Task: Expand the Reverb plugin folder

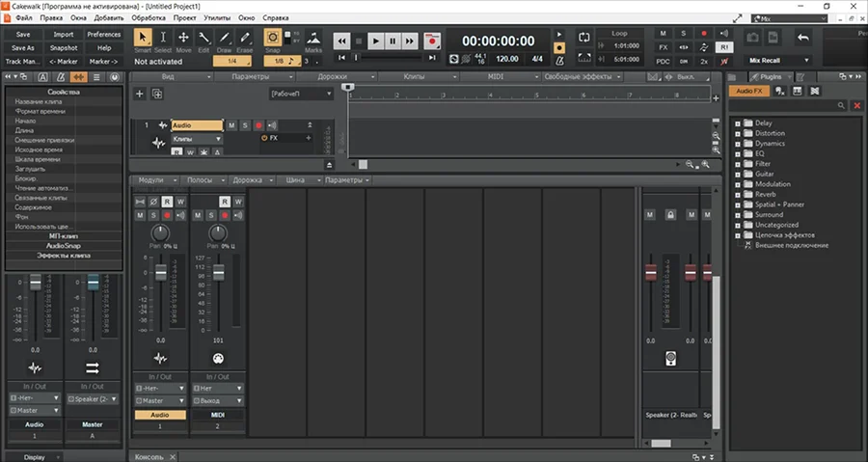Action: click(738, 195)
